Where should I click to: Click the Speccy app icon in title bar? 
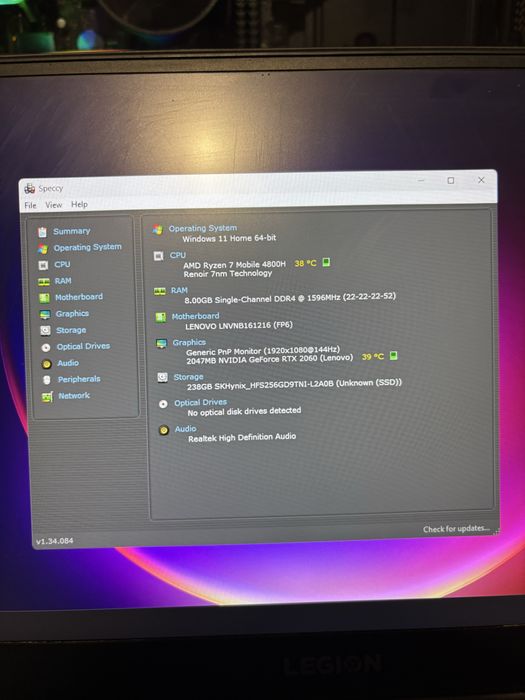click(30, 189)
